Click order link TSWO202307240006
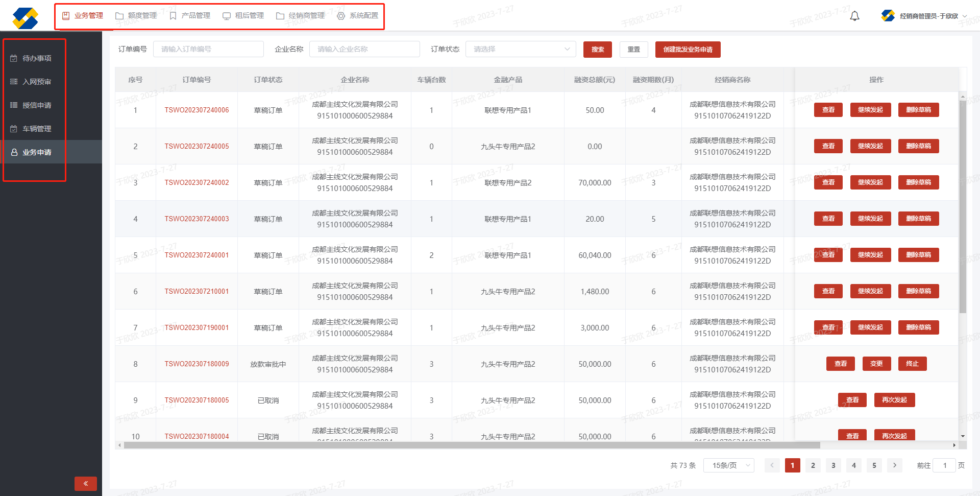The height and width of the screenshot is (496, 980). point(197,110)
